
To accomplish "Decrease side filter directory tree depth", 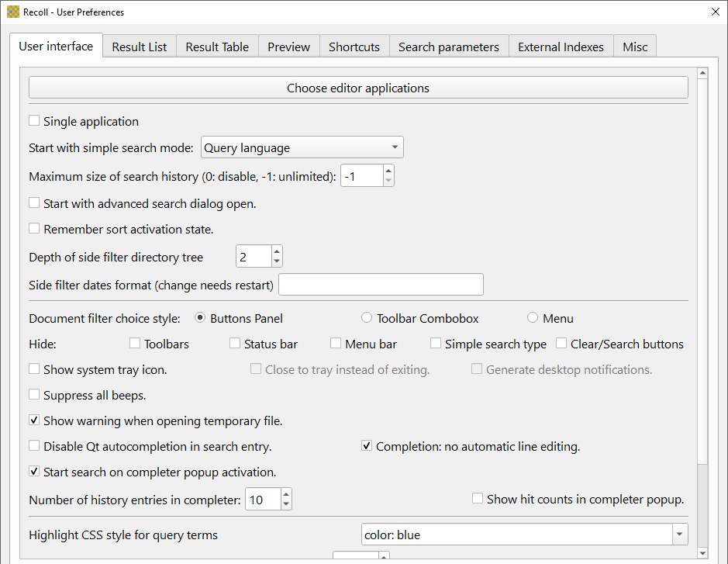I will 277,262.
